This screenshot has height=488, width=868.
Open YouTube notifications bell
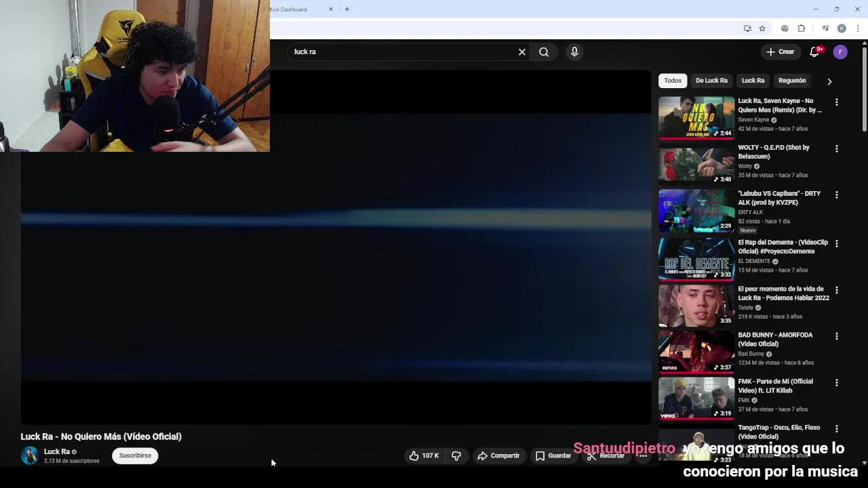pos(815,52)
